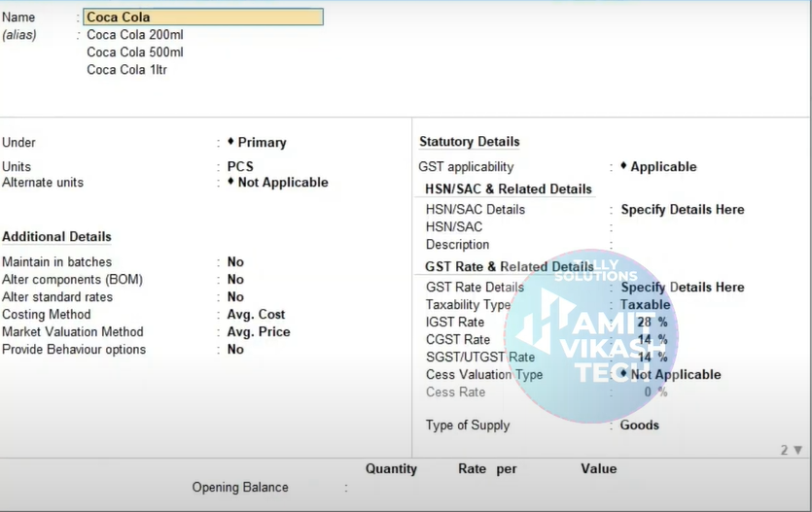Click the Description field label
Viewport: 812px width, 512px height.
tap(457, 245)
